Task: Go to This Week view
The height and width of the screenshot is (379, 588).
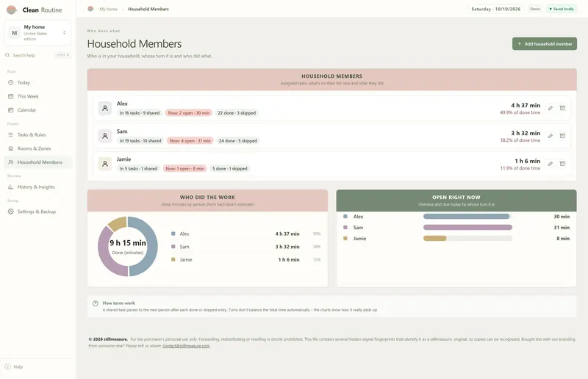Action: 38,96
